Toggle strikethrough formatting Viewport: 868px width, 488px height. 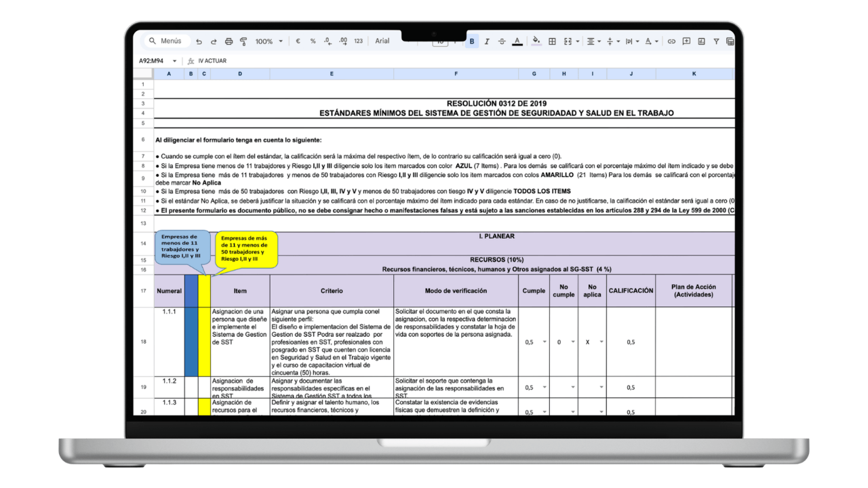click(x=502, y=41)
